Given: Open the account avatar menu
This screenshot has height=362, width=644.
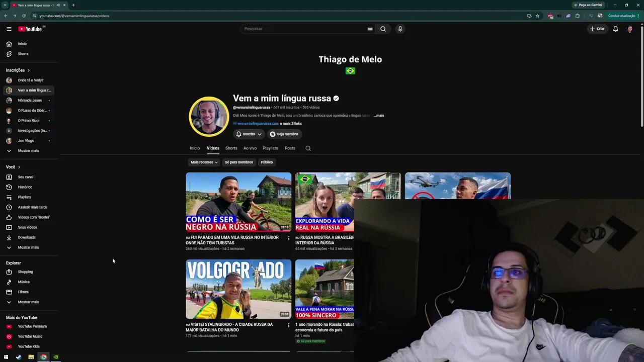Looking at the screenshot, I should tap(629, 29).
